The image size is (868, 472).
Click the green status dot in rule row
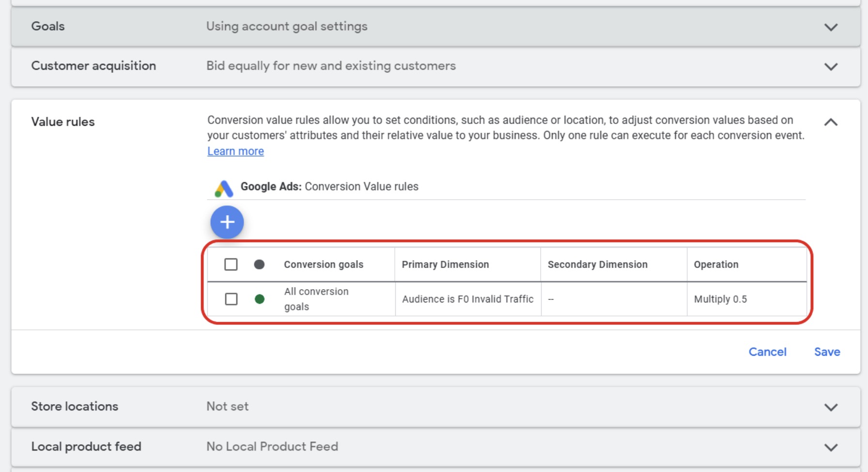coord(260,299)
